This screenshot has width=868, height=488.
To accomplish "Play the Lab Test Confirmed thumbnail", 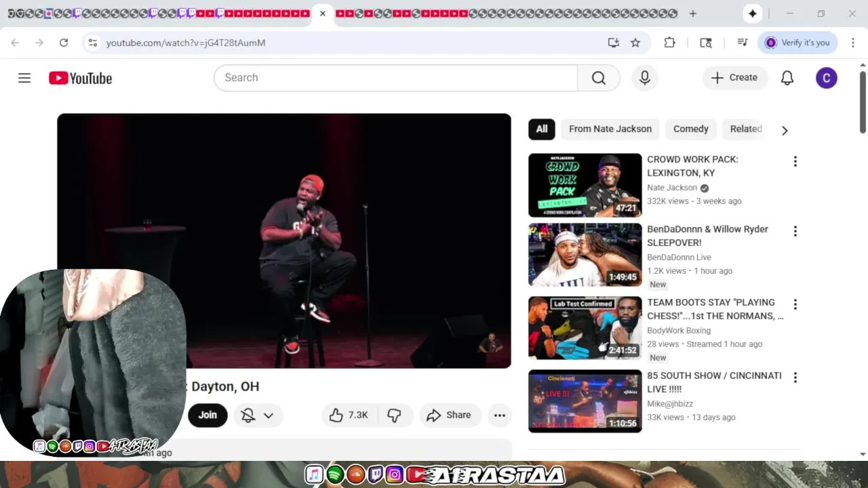I will (585, 328).
